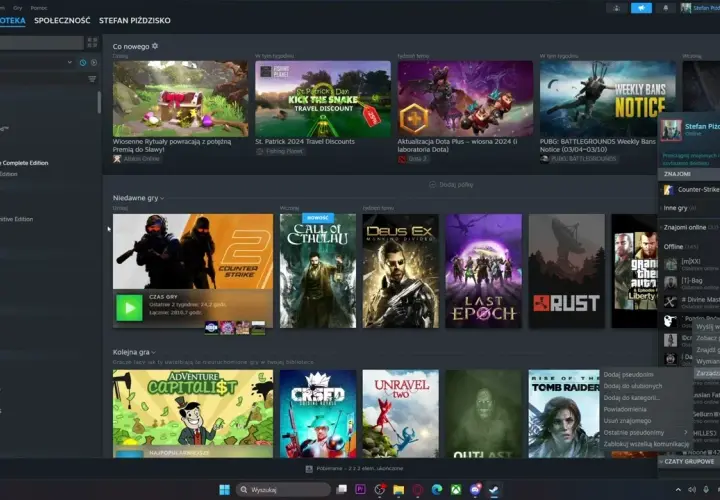Collapse the Offline friends group
The height and width of the screenshot is (500, 720).
690,247
